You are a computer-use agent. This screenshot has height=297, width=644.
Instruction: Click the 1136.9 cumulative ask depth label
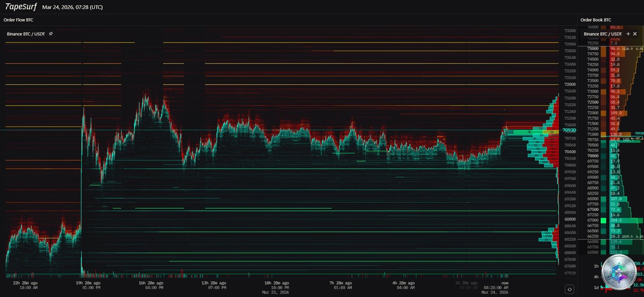click(x=627, y=49)
